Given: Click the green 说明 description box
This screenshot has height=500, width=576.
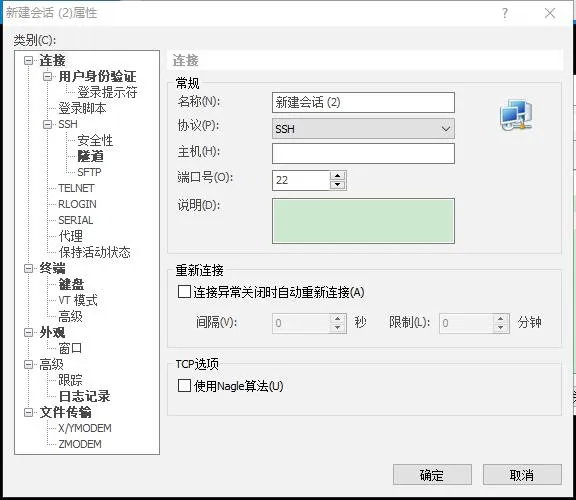Looking at the screenshot, I should click(363, 221).
